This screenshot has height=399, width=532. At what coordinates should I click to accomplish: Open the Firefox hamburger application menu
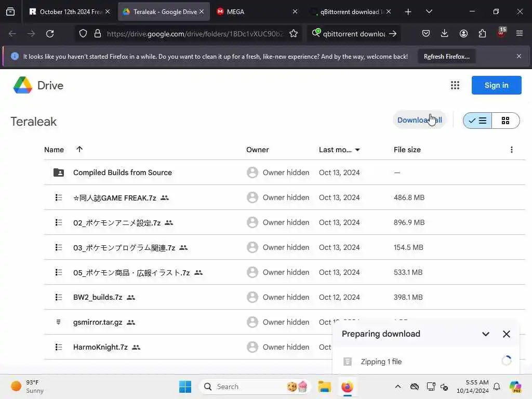tap(520, 33)
